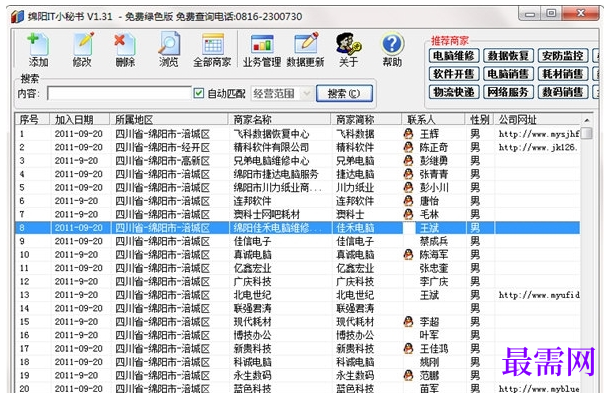
Task: Click the 安防监控 button
Action: pyautogui.click(x=563, y=56)
